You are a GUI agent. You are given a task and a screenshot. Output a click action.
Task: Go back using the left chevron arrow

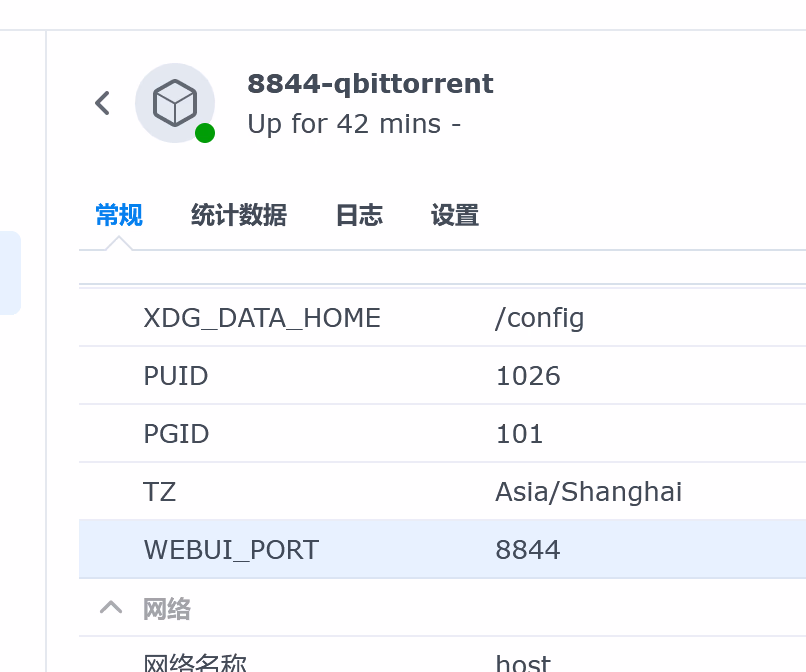pos(102,103)
